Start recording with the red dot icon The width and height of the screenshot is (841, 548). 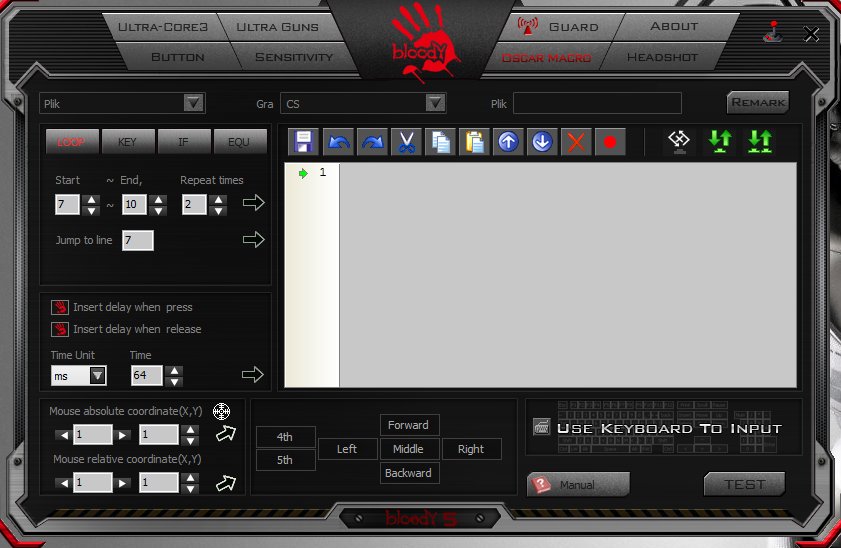pos(610,142)
